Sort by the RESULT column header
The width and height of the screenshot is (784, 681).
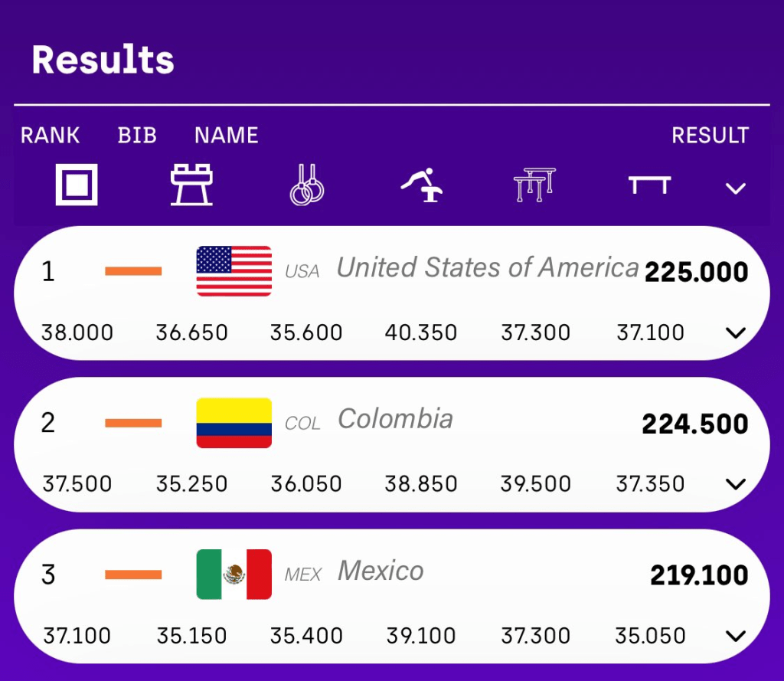[710, 136]
